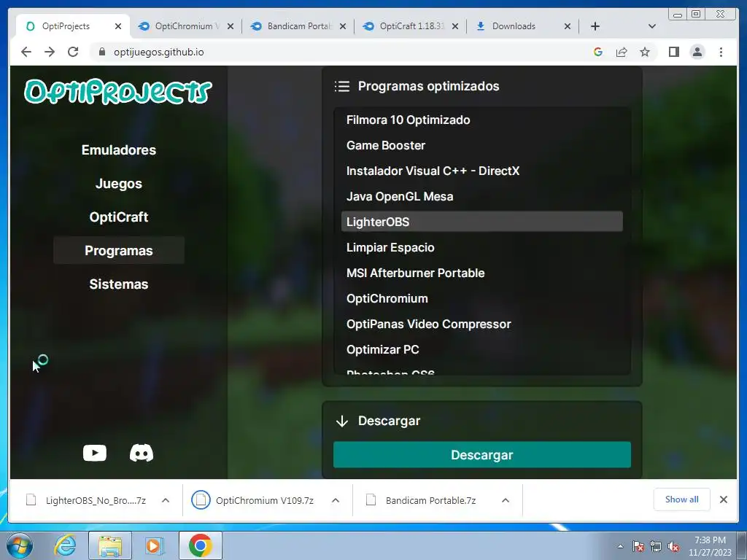Select MSI Afterburner Portable
Image resolution: width=747 pixels, height=560 pixels.
(482, 273)
